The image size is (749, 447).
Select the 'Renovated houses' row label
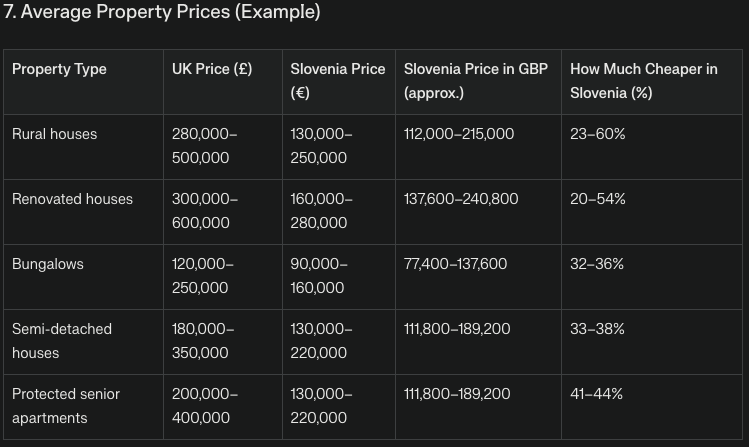72,199
